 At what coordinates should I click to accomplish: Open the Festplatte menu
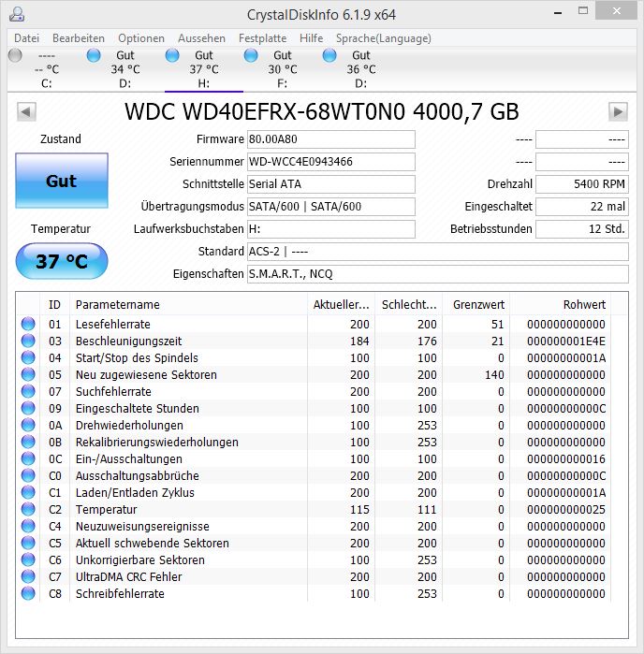262,38
